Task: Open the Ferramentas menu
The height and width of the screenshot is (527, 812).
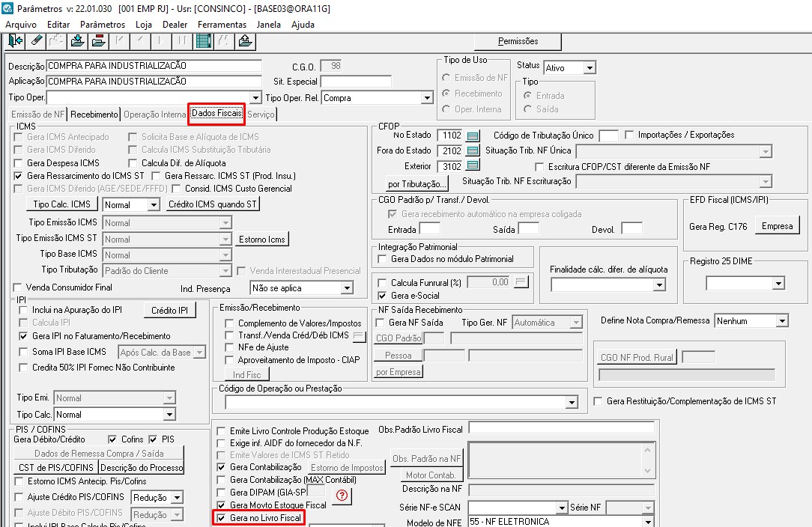Action: 222,25
